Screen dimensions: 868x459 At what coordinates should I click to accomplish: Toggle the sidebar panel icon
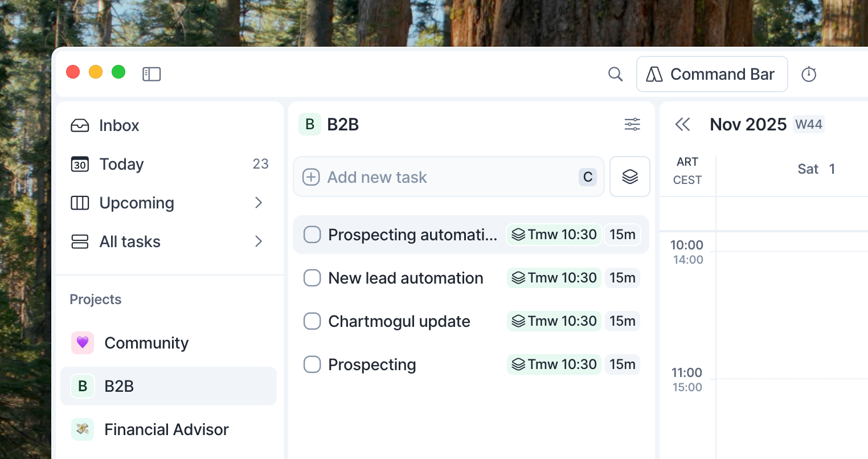point(152,74)
